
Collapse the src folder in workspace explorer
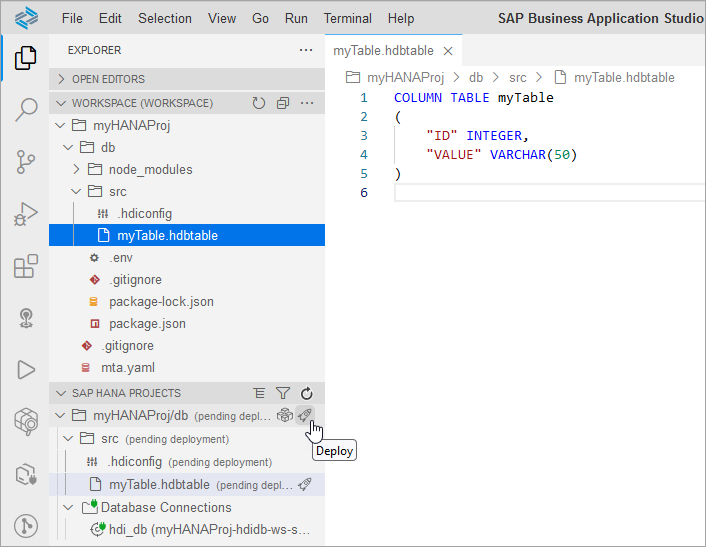[x=76, y=191]
